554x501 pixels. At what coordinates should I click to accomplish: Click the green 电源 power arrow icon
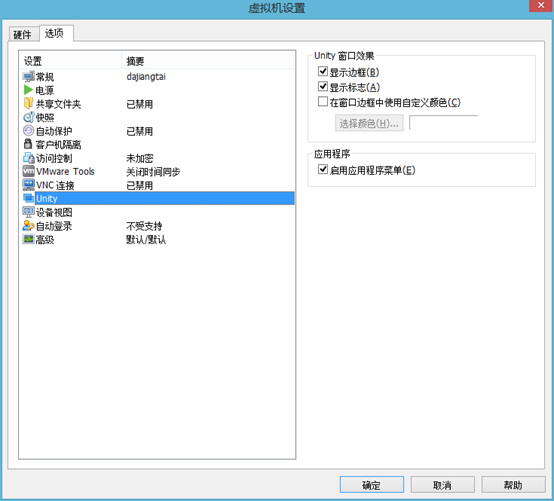[x=29, y=90]
